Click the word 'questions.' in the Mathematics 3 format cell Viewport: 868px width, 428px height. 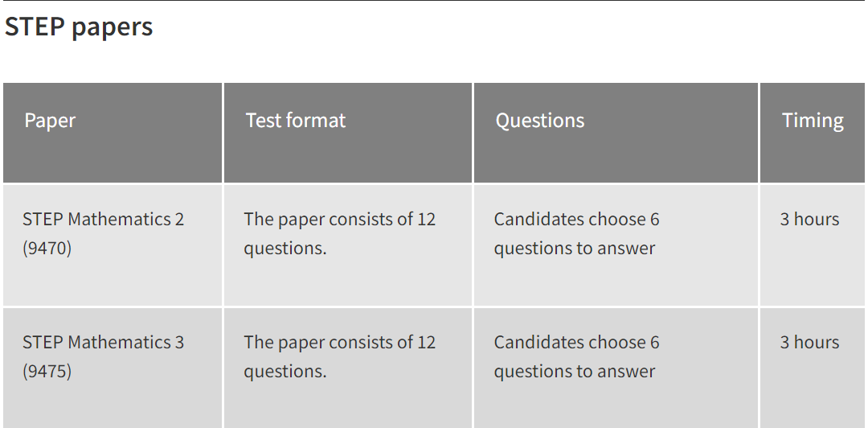(285, 372)
